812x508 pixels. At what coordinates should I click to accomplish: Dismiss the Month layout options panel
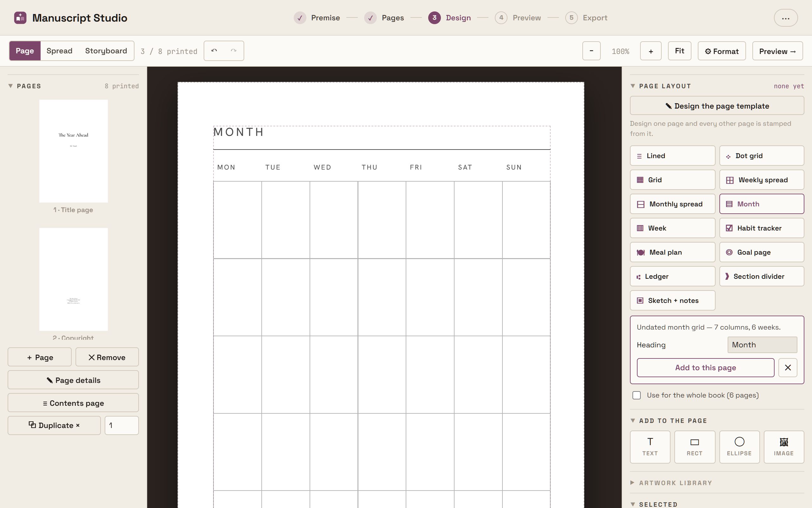[788, 368]
